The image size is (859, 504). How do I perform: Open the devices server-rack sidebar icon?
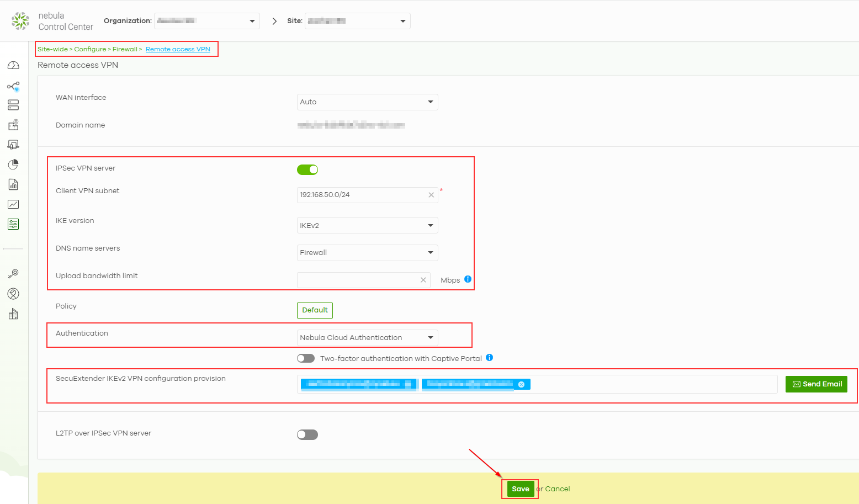pos(13,105)
